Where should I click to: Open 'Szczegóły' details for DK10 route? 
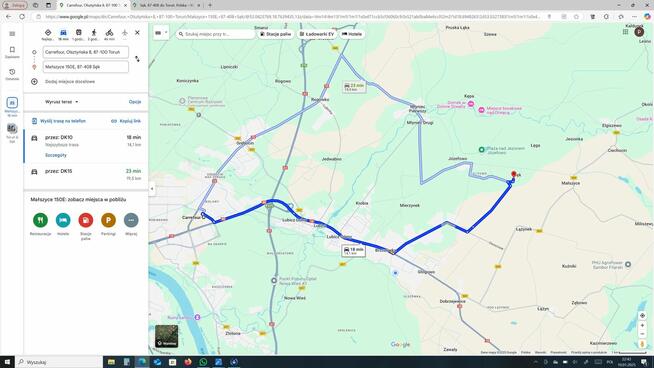[x=56, y=155]
